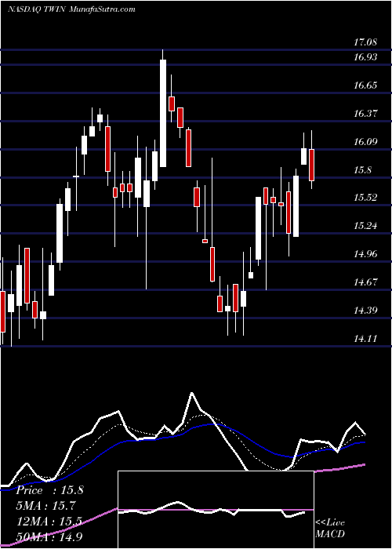
Task: Click the 12MA : 15.5 readout
Action: [x=49, y=522]
